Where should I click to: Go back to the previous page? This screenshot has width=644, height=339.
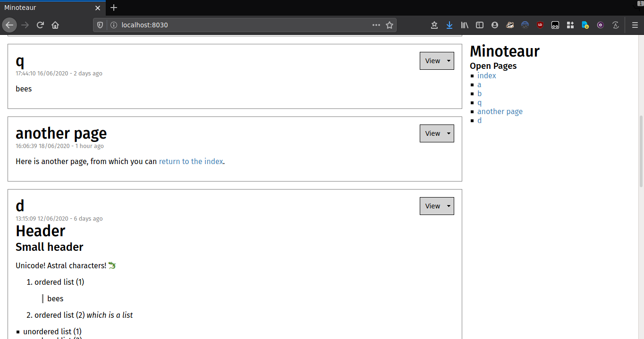(x=9, y=25)
